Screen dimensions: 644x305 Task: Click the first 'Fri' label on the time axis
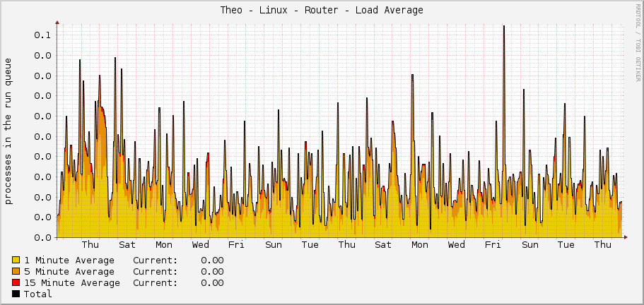click(x=236, y=245)
